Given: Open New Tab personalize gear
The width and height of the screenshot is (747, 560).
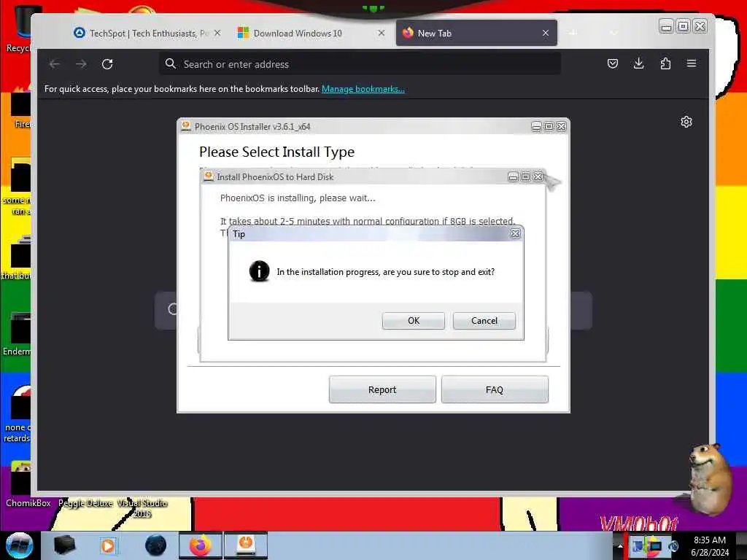Looking at the screenshot, I should [686, 122].
